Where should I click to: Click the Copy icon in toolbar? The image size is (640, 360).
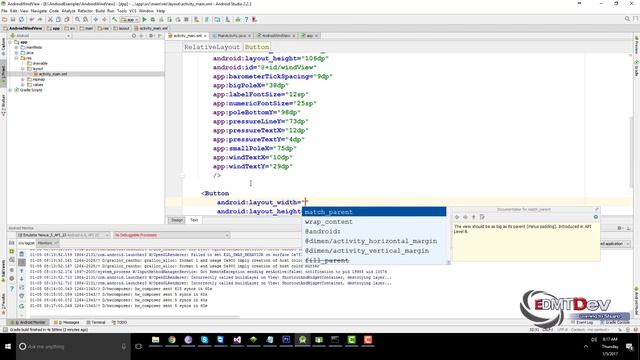(58, 20)
